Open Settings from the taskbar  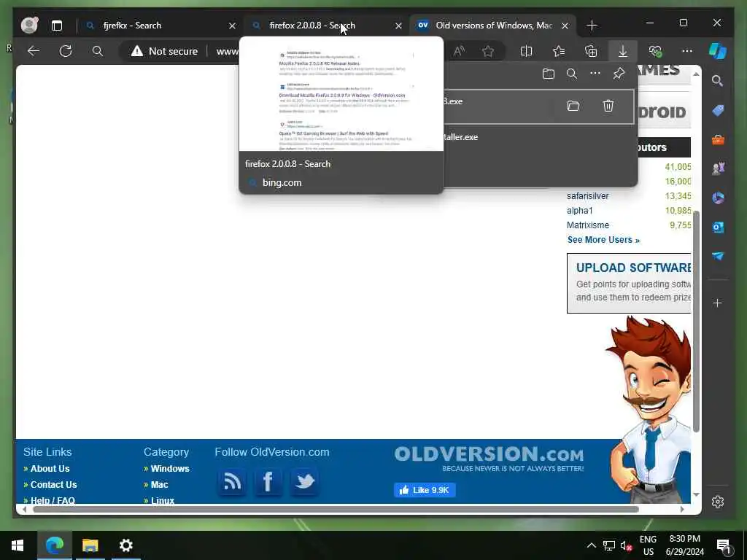click(x=125, y=545)
